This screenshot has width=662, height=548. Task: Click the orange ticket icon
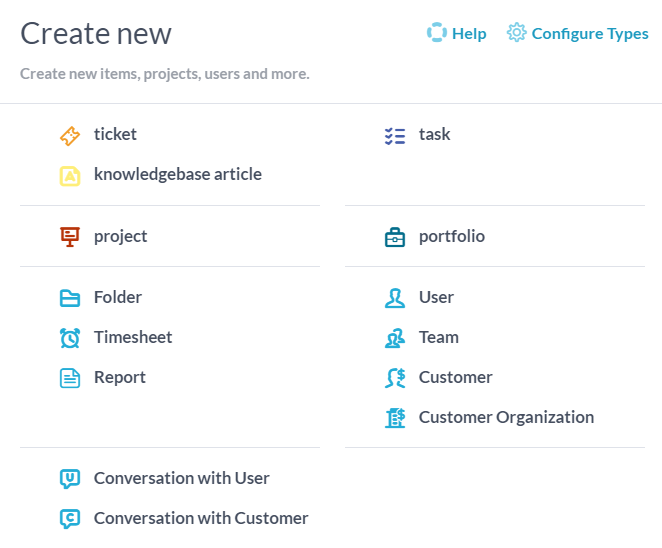click(x=69, y=135)
